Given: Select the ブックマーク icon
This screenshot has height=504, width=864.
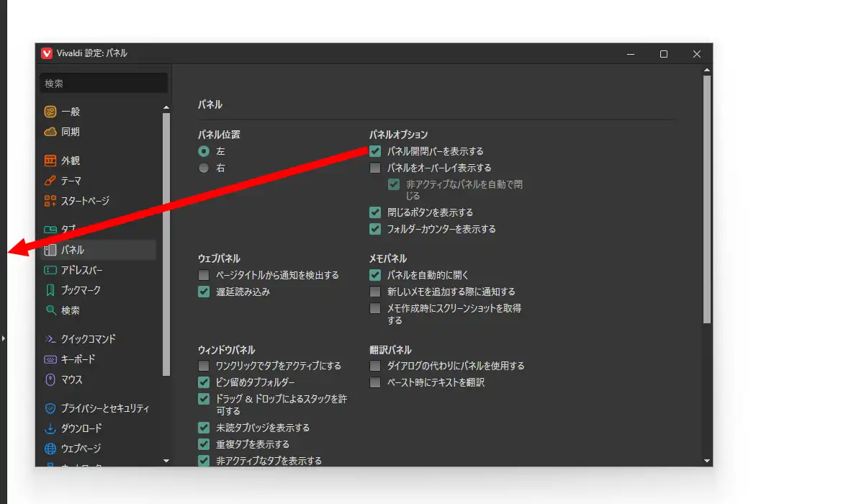Looking at the screenshot, I should pyautogui.click(x=50, y=290).
